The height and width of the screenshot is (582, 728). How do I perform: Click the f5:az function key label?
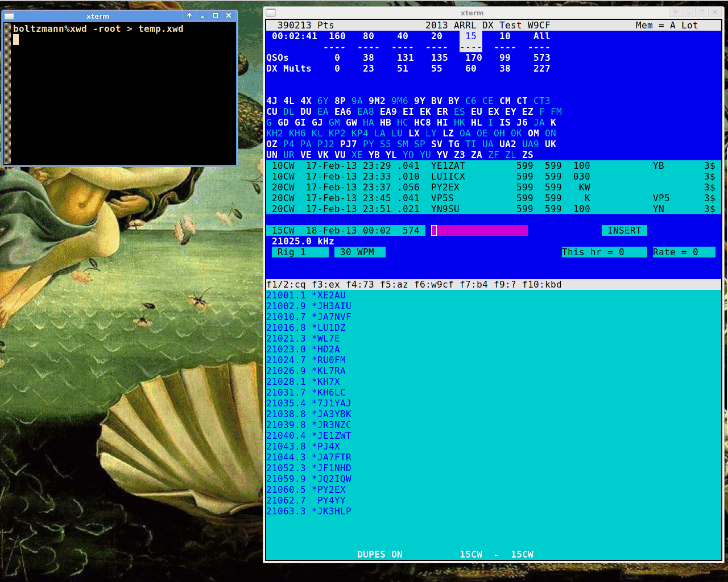(x=394, y=285)
